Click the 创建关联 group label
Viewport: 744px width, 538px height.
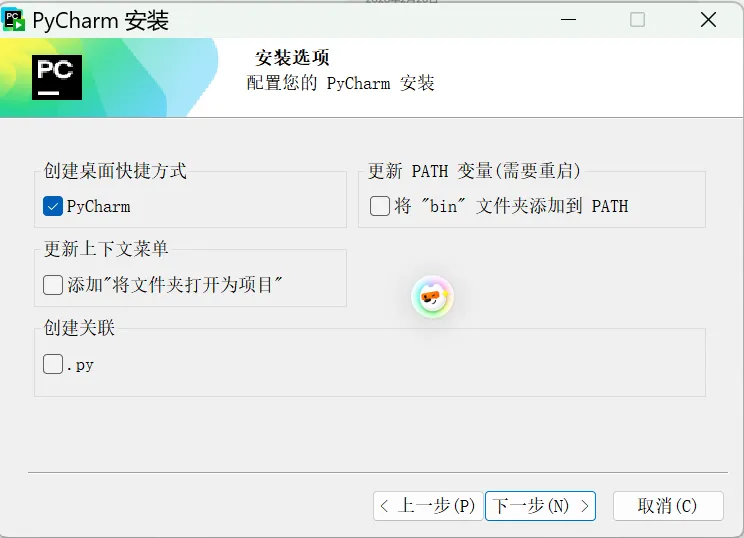pos(79,327)
